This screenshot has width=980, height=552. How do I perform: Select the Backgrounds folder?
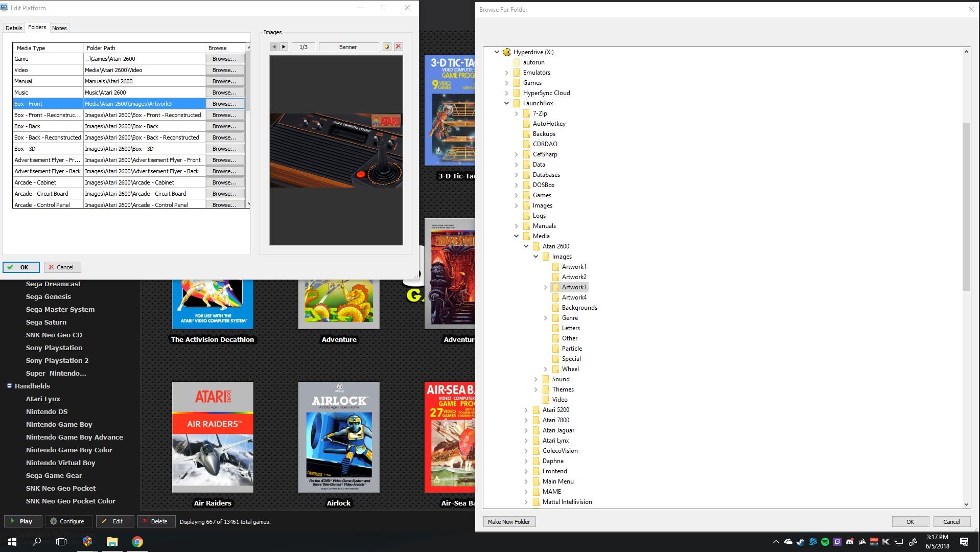tap(579, 308)
